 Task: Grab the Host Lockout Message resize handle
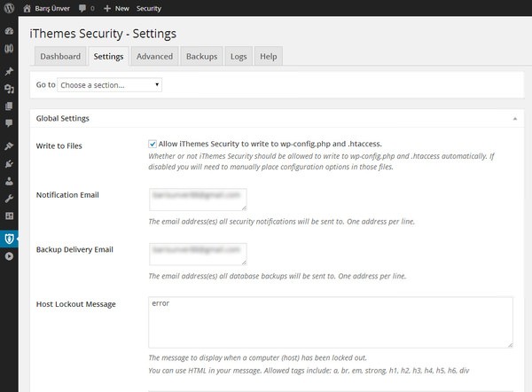(510, 345)
